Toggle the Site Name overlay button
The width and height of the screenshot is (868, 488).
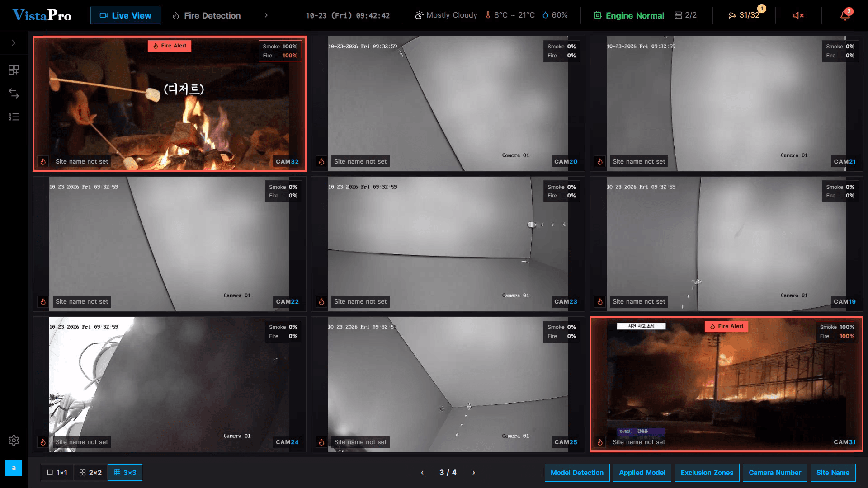833,473
